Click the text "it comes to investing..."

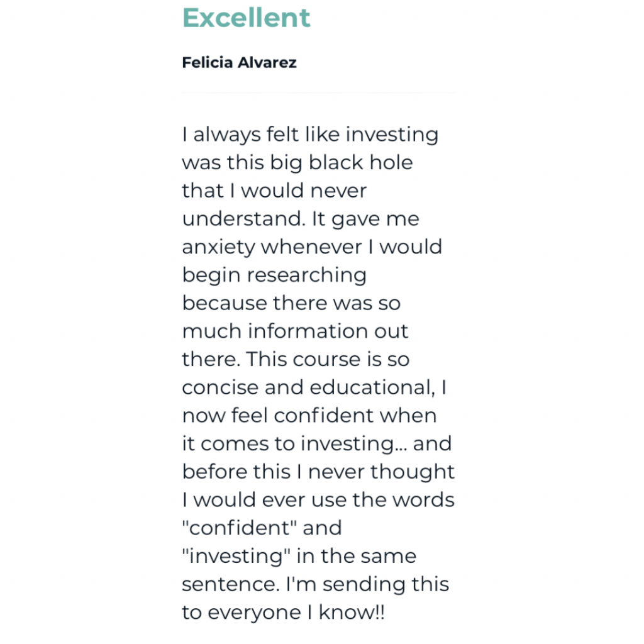(x=294, y=443)
